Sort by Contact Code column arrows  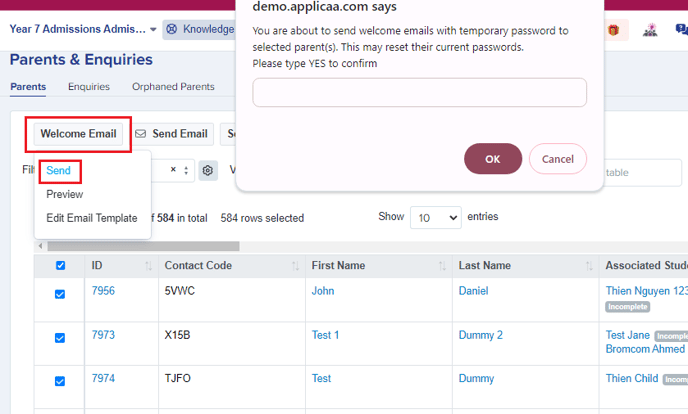tap(295, 266)
